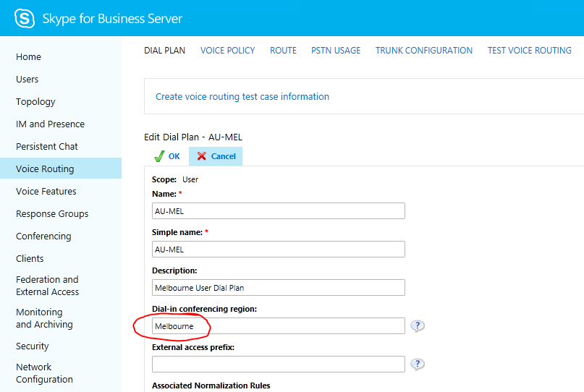Click help icon beside External access prefix
This screenshot has width=584, height=392.
(x=418, y=365)
